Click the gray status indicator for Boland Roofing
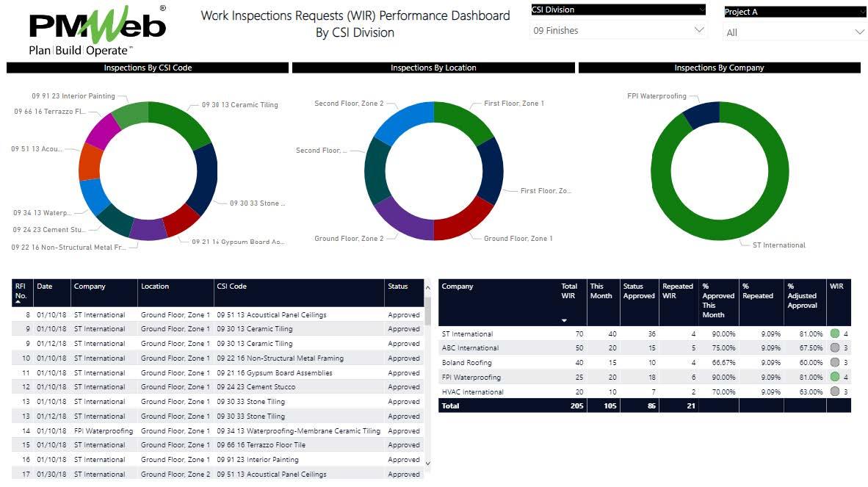The width and height of the screenshot is (868, 487). point(835,362)
